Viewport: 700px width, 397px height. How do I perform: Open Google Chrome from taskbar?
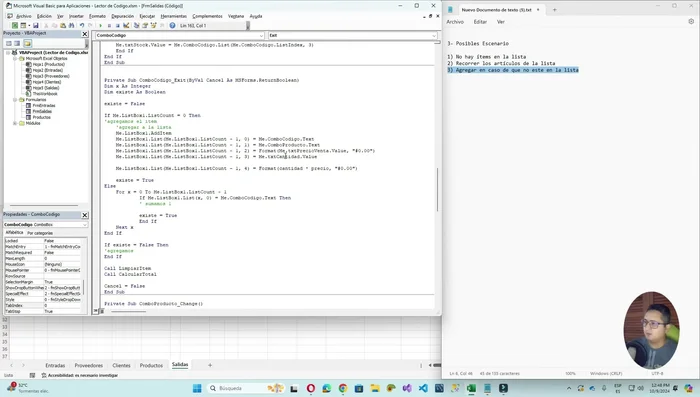(343, 389)
